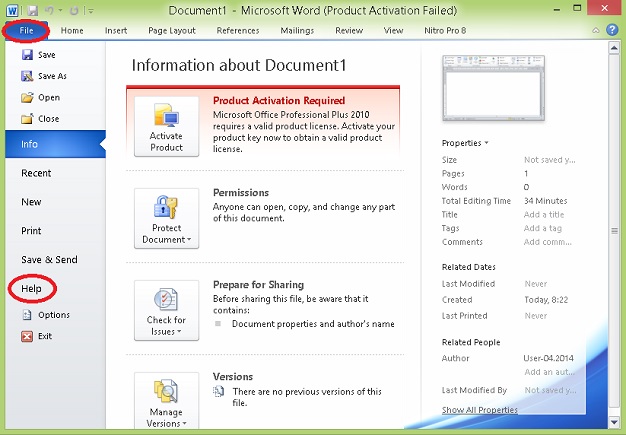Open the Mailings ribbon tab
This screenshot has height=435, width=626.
(x=296, y=31)
